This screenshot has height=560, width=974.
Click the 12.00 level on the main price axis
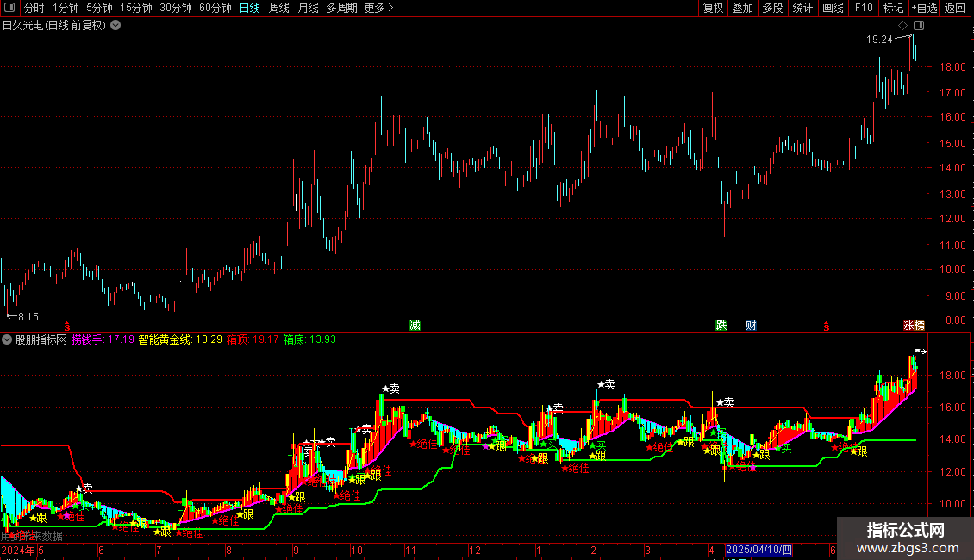tap(952, 219)
